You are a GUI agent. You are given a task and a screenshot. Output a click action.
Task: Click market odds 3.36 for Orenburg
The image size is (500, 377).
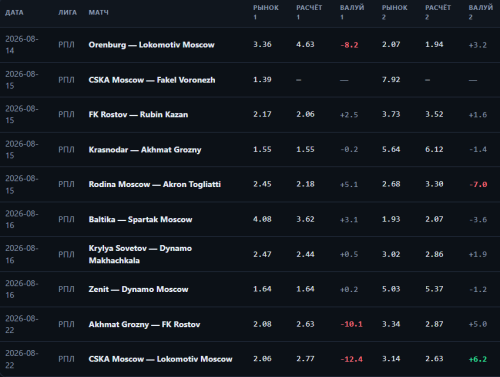(x=262, y=44)
